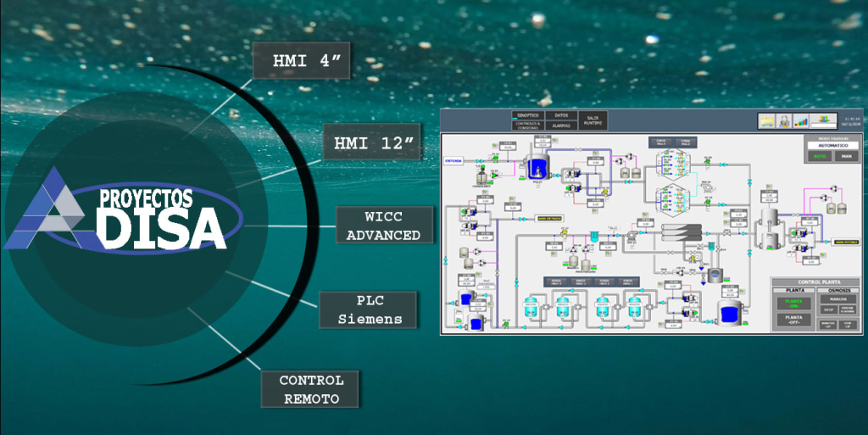Click the MODO TRABAJO label

pyautogui.click(x=833, y=138)
